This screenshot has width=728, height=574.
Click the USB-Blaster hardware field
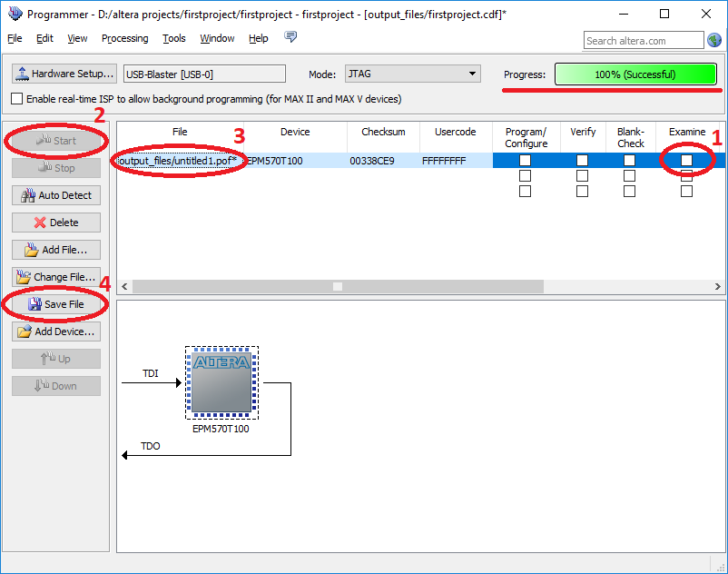[204, 74]
